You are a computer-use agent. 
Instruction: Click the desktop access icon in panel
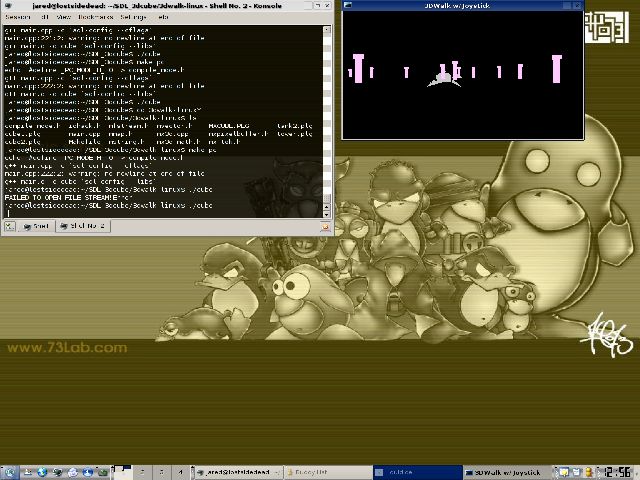point(28,472)
